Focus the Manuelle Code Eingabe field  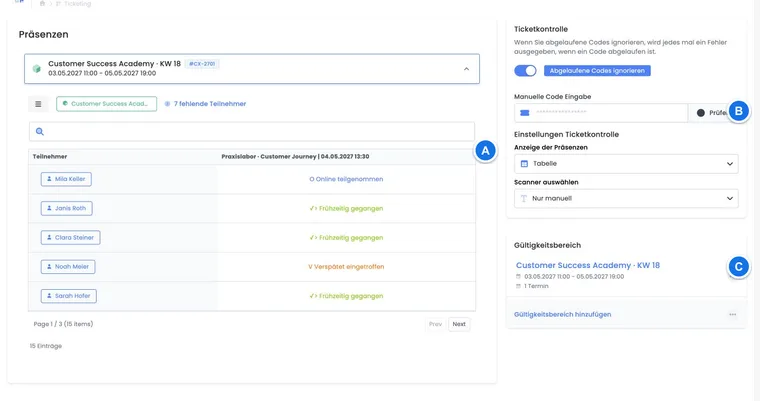coord(601,112)
